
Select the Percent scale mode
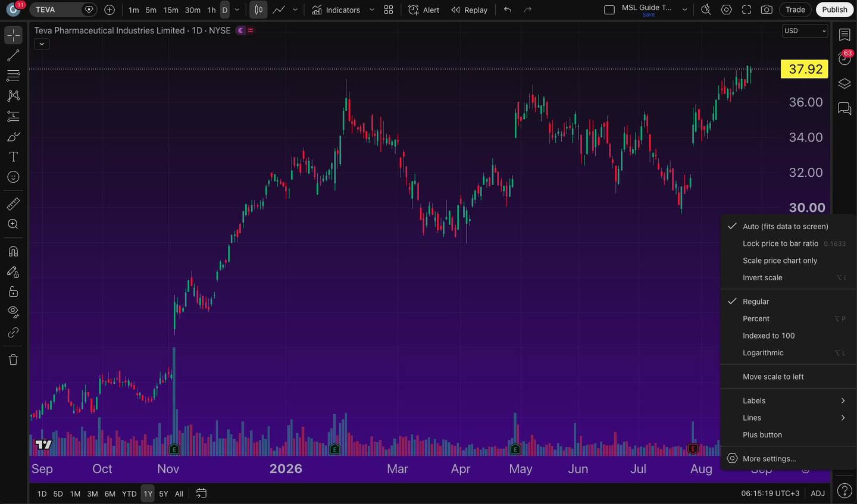pos(789,319)
